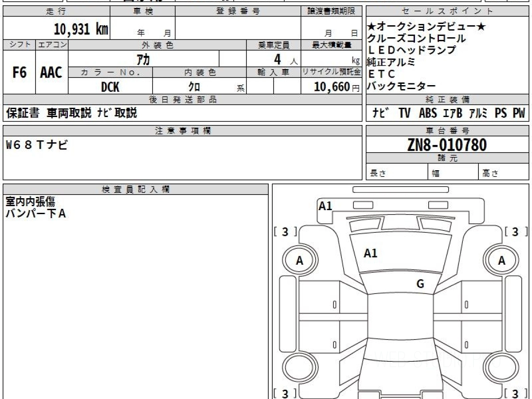
Task: Select the air conditioner value AAC
Action: point(51,73)
